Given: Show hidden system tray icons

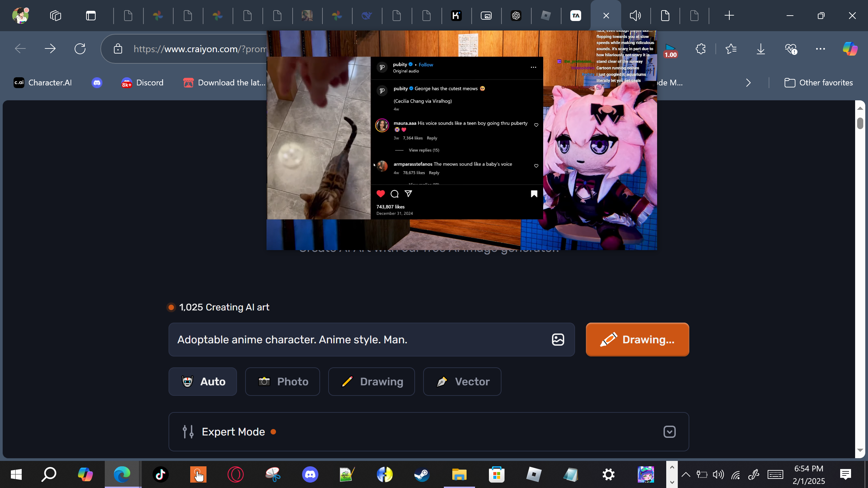Looking at the screenshot, I should [x=686, y=474].
